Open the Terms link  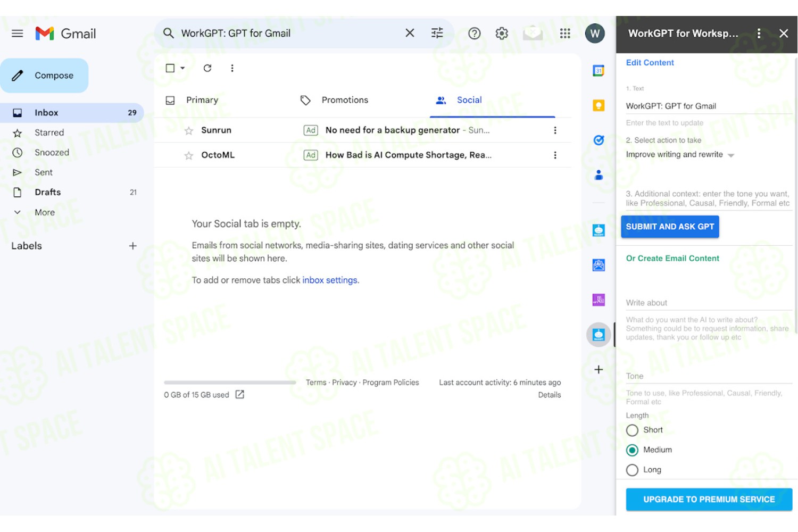pos(316,383)
